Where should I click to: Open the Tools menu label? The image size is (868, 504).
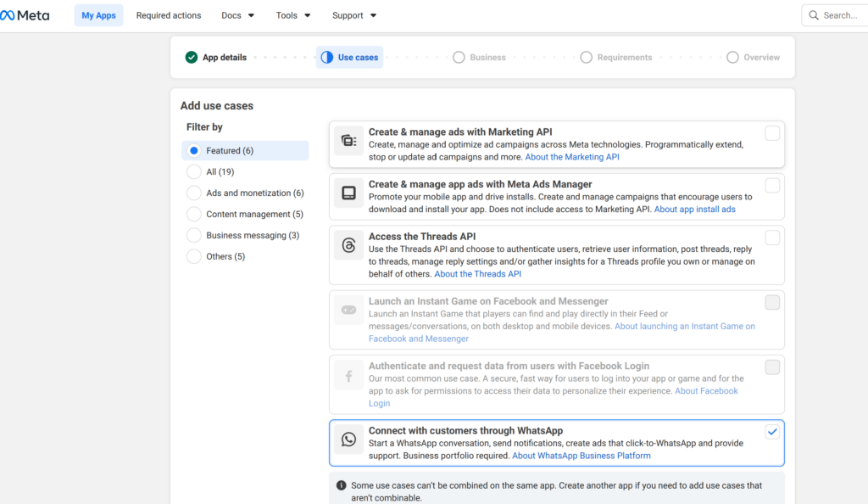click(x=287, y=15)
